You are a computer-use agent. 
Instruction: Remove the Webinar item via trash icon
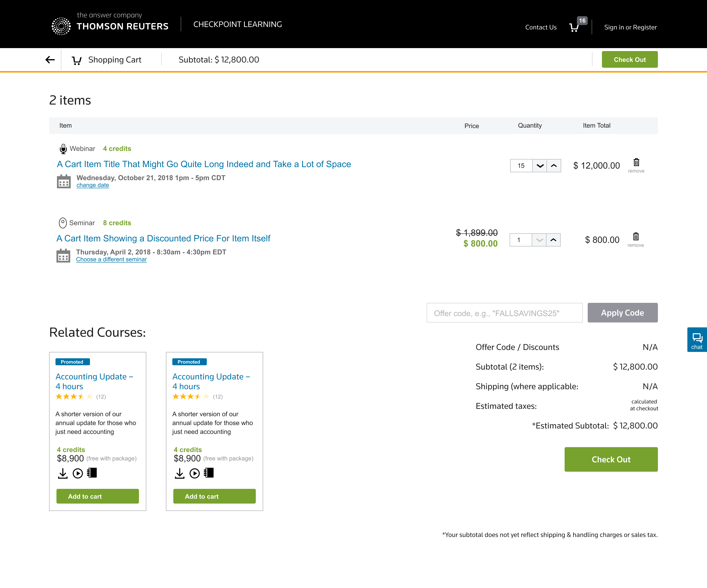click(636, 162)
